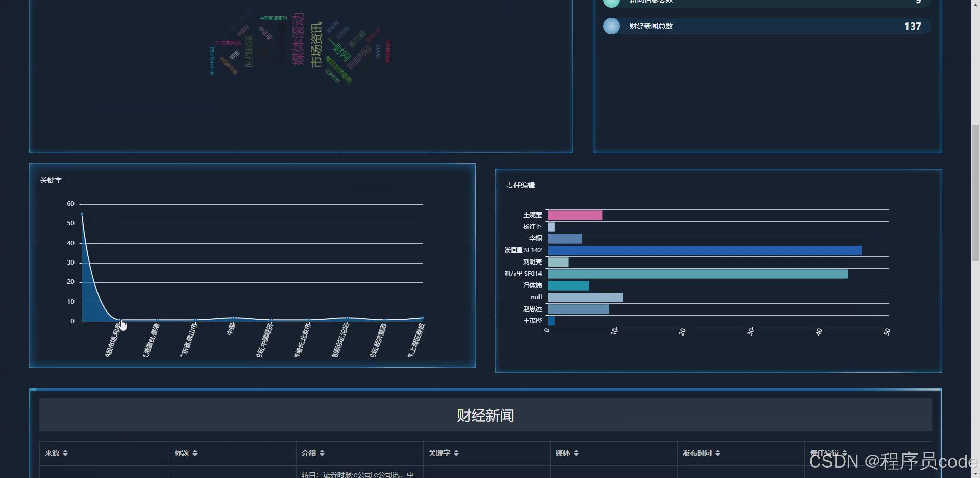Click the sort icon on 责任编辑 column

tap(844, 453)
